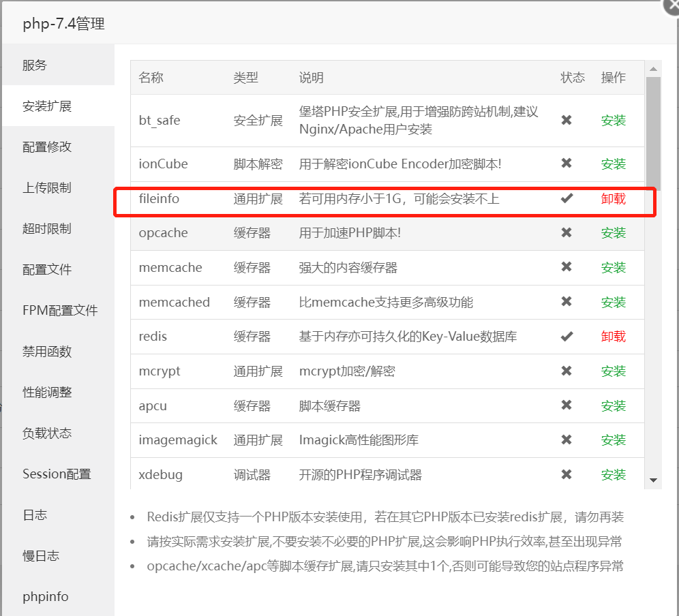This screenshot has width=679, height=616.
Task: Uninstall the redis extension
Action: (613, 336)
